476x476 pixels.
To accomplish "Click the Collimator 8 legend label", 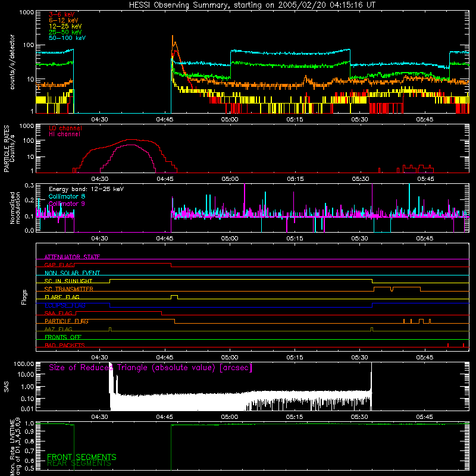I will pyautogui.click(x=67, y=196).
